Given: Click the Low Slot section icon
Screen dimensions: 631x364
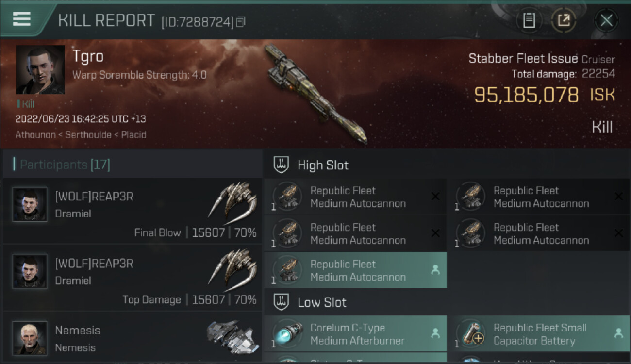Looking at the screenshot, I should [x=282, y=302].
